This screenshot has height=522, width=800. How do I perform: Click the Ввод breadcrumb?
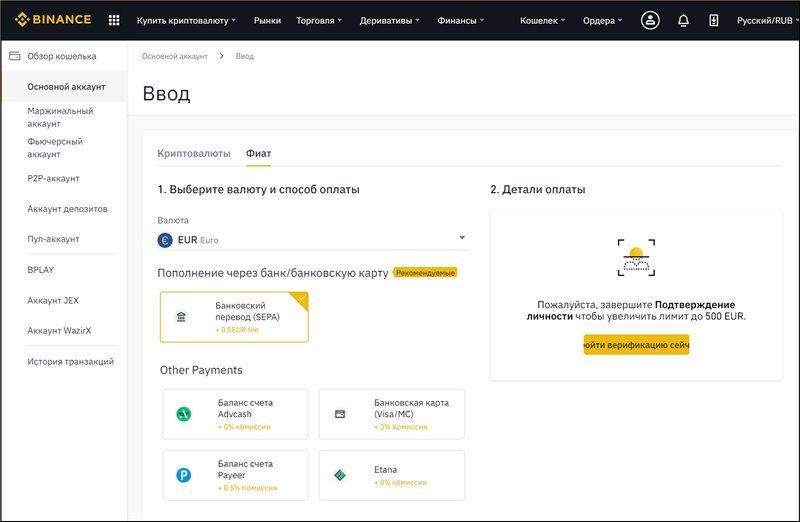point(244,56)
